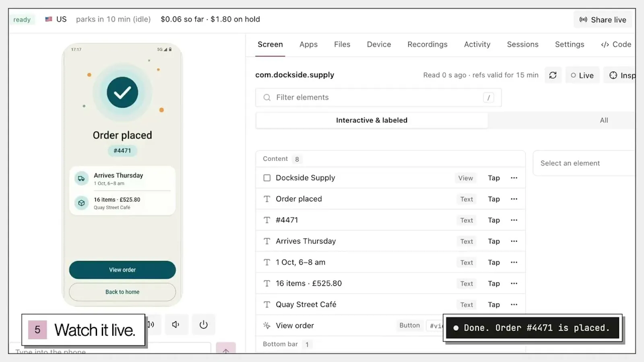Open the more options for Order placed row
644x362 pixels.
(514, 199)
